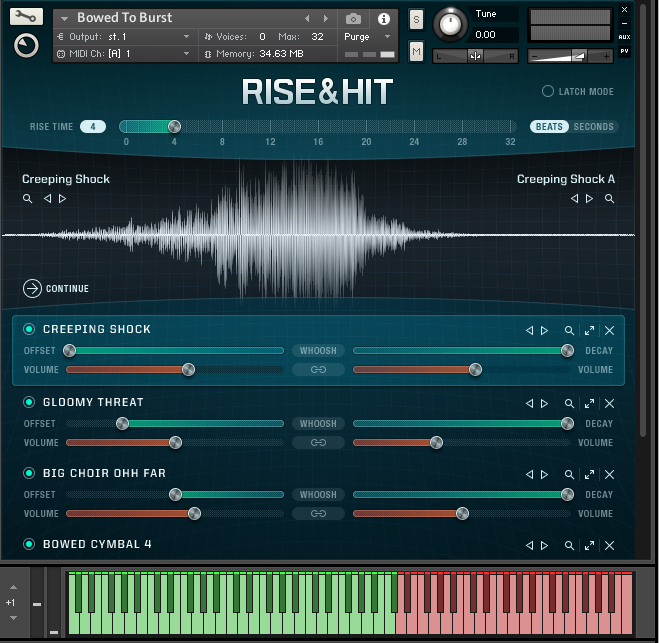This screenshot has width=659, height=643.
Task: Switch rise time unit to Seconds
Action: (593, 126)
